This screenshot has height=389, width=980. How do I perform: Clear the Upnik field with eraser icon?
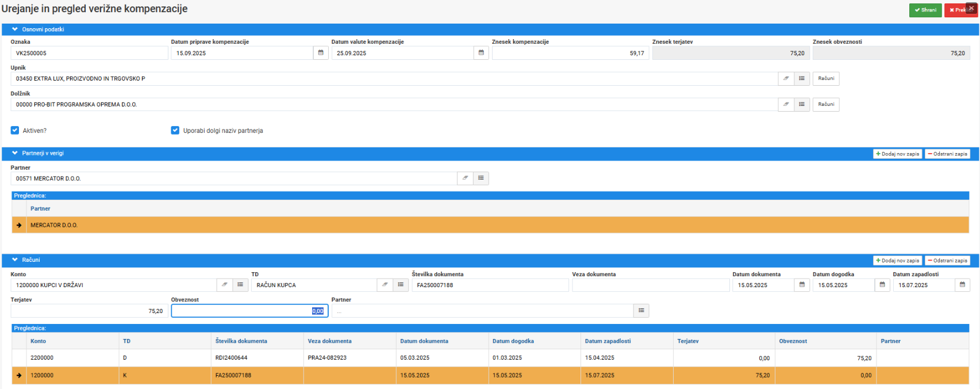[786, 78]
